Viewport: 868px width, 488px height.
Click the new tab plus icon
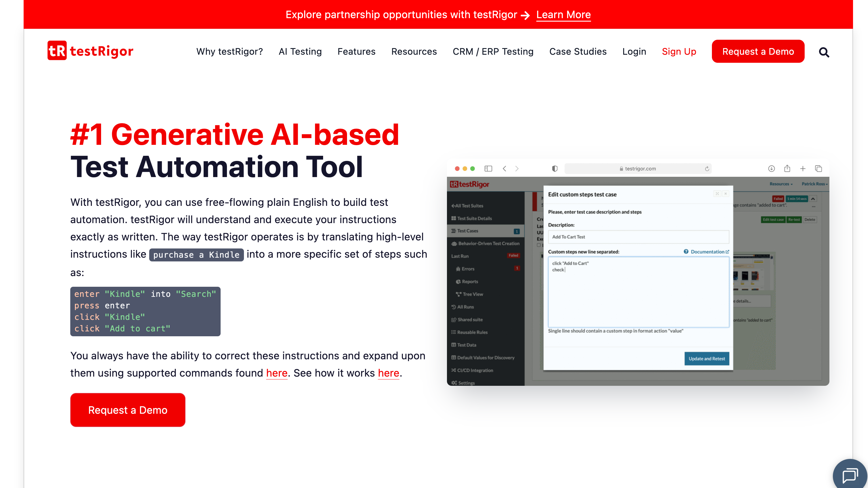[803, 168]
